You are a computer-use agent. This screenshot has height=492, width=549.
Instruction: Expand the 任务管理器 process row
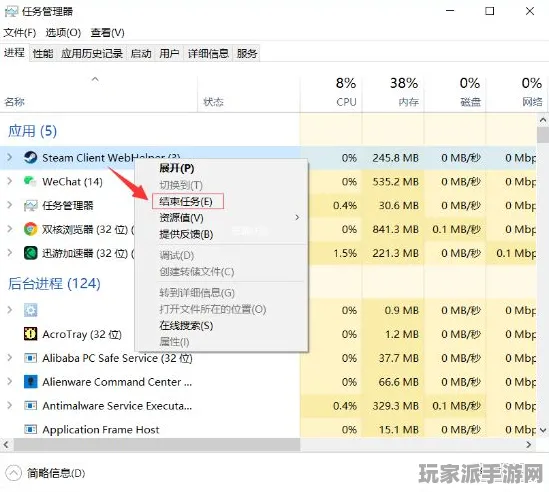point(9,205)
